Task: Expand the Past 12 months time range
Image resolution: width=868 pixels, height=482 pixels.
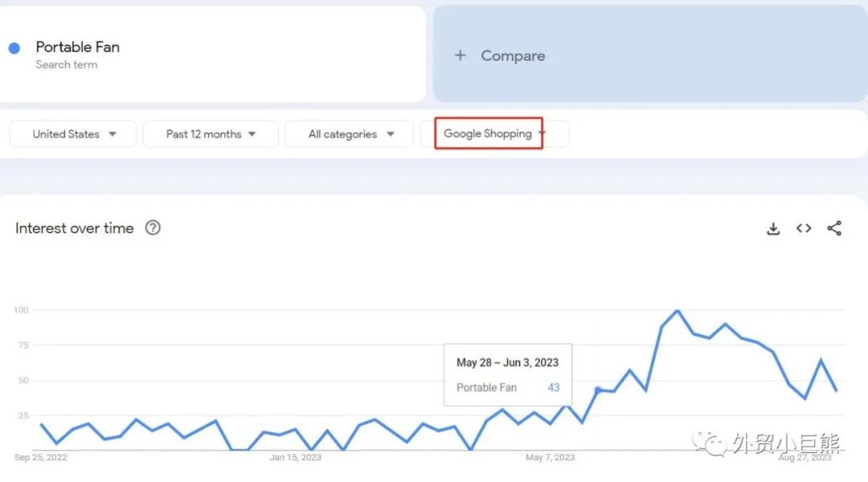Action: click(x=211, y=134)
